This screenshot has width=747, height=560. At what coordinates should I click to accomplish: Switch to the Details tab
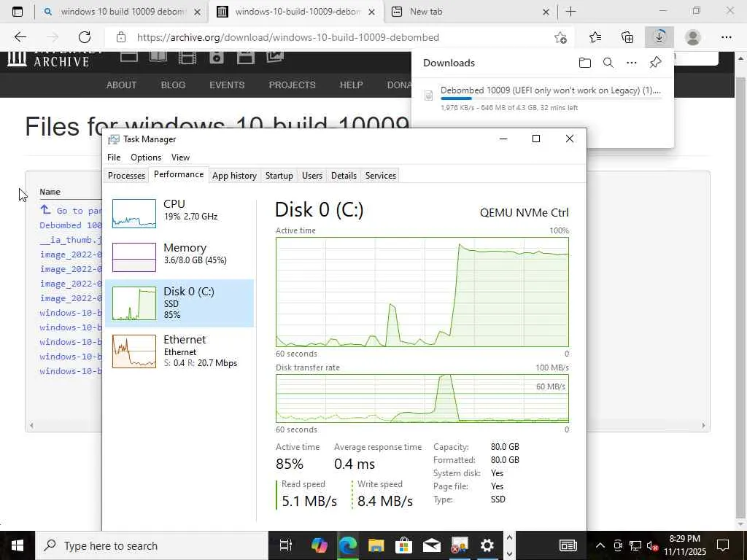tap(344, 176)
